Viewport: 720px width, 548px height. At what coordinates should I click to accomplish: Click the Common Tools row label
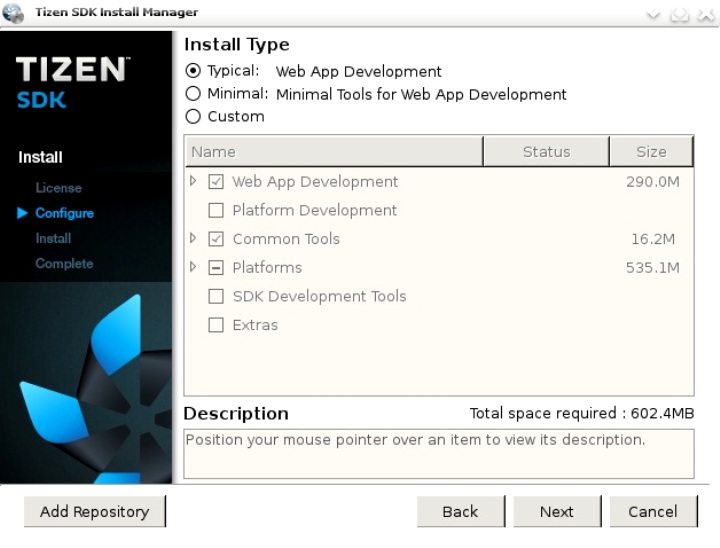tap(286, 239)
